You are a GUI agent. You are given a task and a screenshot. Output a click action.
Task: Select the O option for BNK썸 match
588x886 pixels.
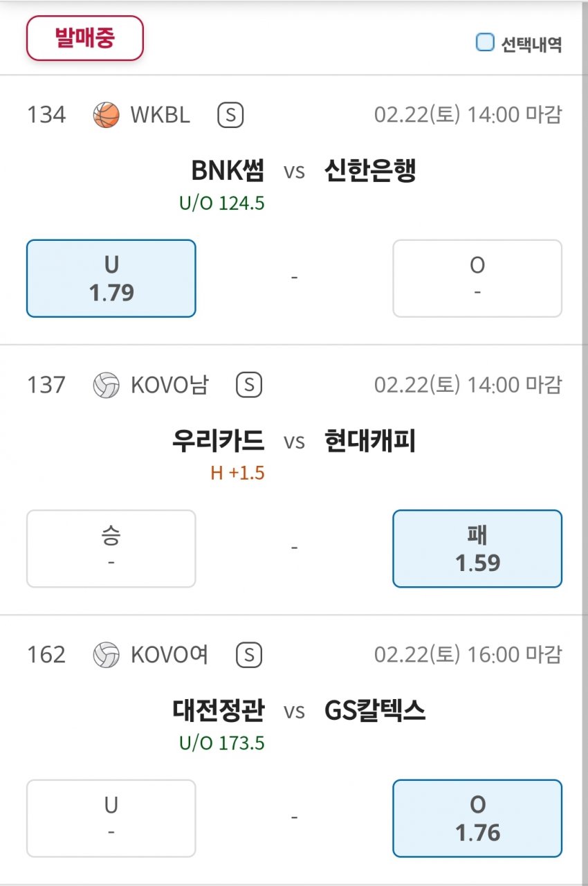(477, 278)
